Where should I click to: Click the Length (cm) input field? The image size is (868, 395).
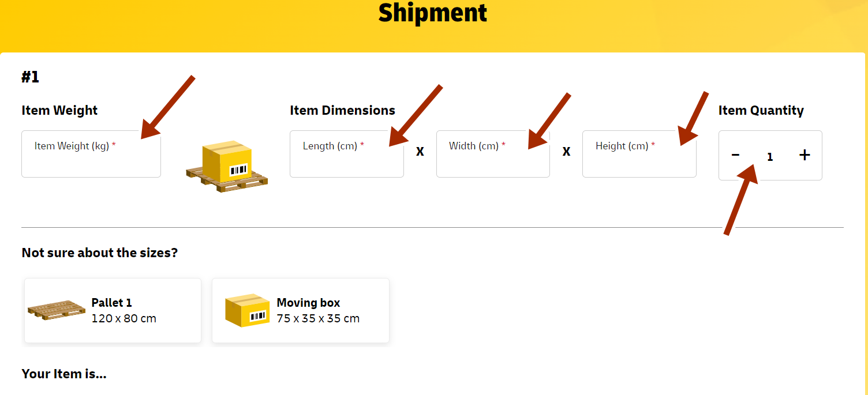tap(346, 154)
